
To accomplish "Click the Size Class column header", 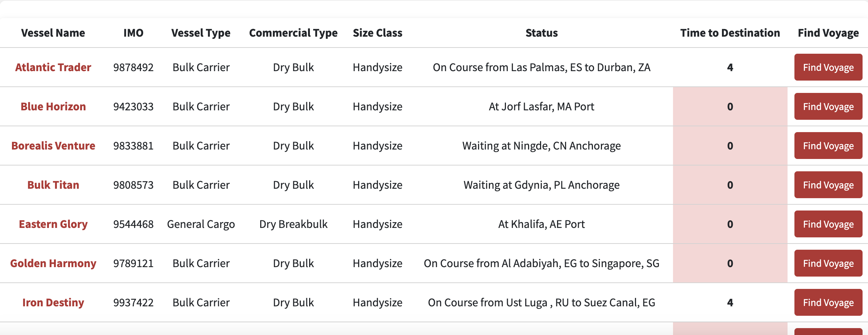I will point(378,33).
